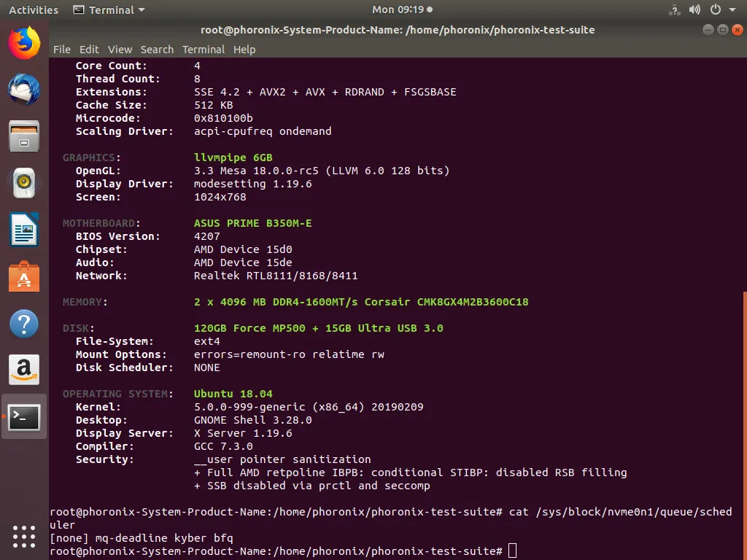Viewport: 747px width, 560px height.
Task: Open the Help question mark icon
Action: pyautogui.click(x=24, y=324)
